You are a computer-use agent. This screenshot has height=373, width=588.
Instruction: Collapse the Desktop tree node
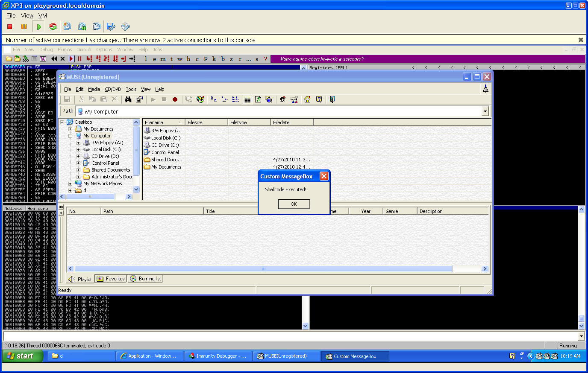62,122
